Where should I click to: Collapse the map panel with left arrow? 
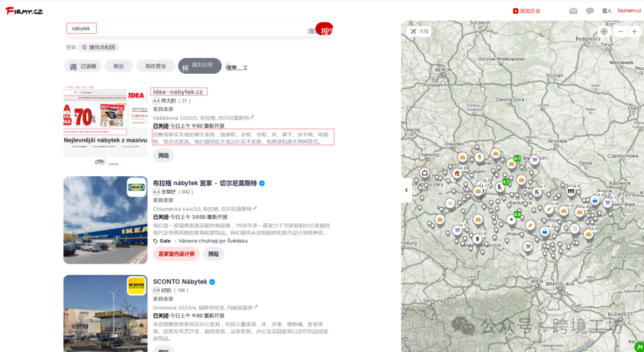coord(406,190)
